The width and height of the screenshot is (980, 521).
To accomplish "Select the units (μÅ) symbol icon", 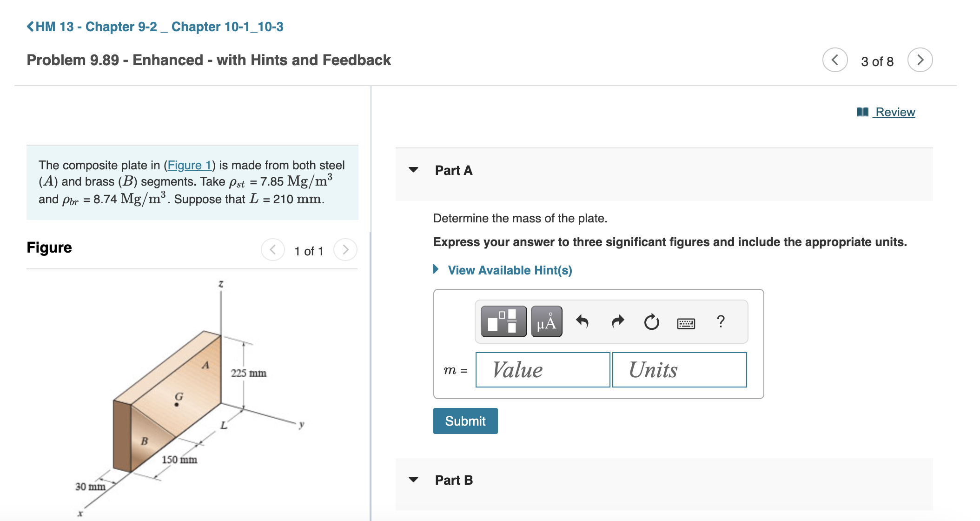I will point(546,321).
